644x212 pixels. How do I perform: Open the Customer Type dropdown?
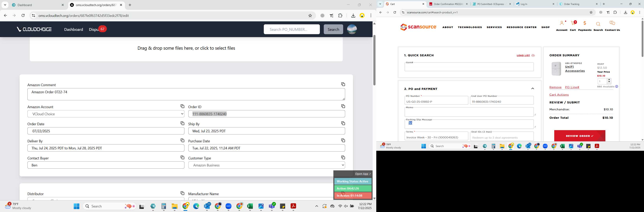(x=267, y=165)
